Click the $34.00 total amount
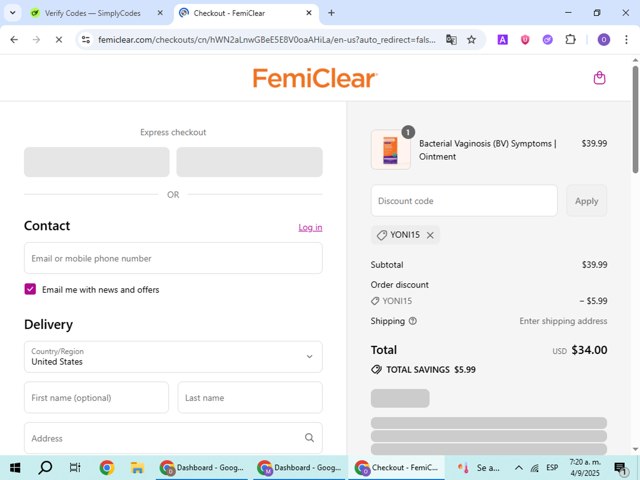The image size is (640, 480). click(x=589, y=350)
